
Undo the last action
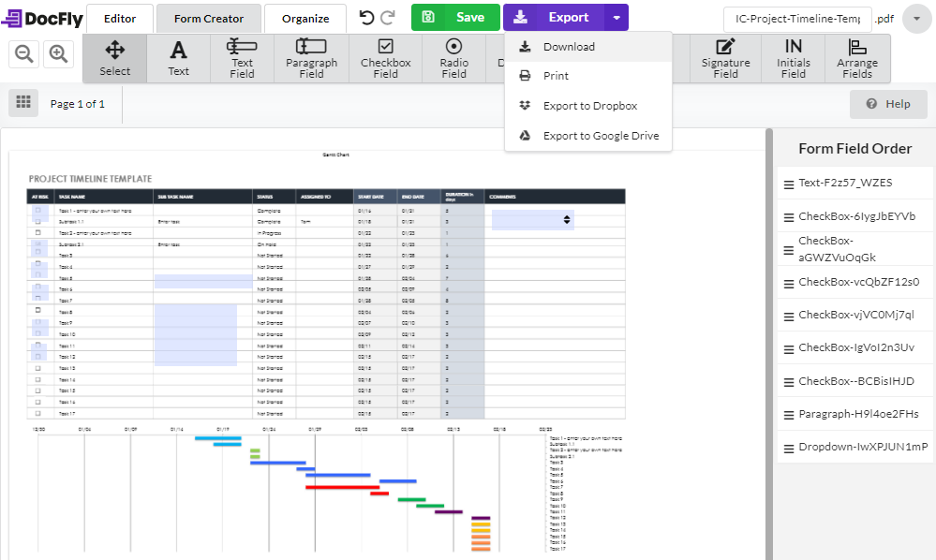point(366,18)
